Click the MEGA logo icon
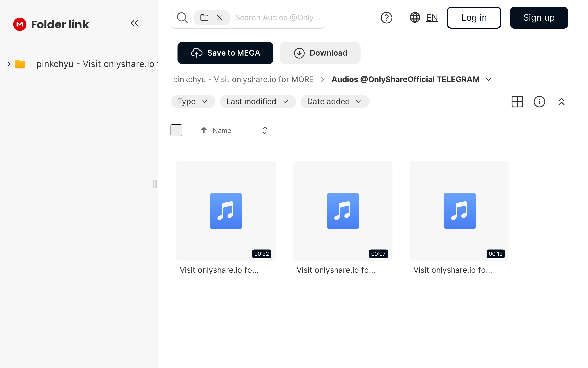The height and width of the screenshot is (368, 588). point(20,24)
